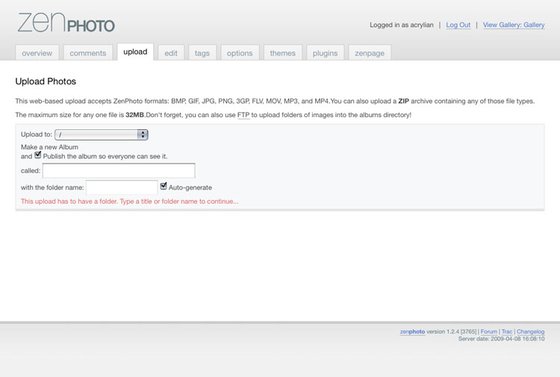Click the folder name input field
The height and width of the screenshot is (377, 560).
tap(122, 187)
